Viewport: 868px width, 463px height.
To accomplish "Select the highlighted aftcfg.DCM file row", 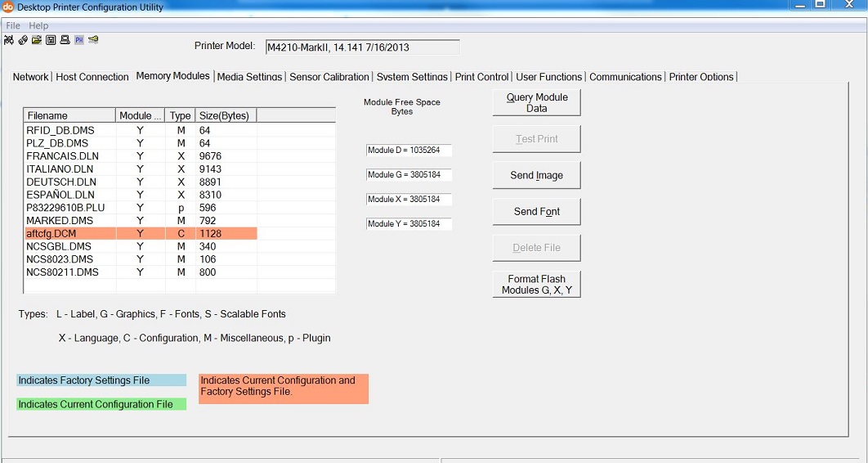I will [x=141, y=233].
